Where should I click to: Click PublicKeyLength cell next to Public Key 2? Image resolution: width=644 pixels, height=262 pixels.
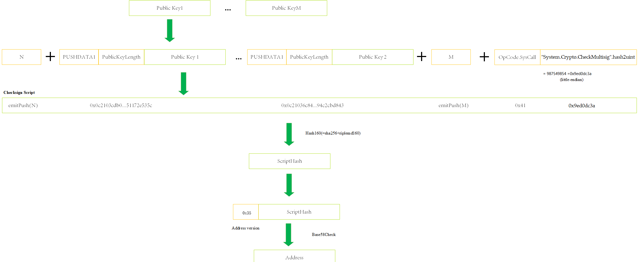309,57
